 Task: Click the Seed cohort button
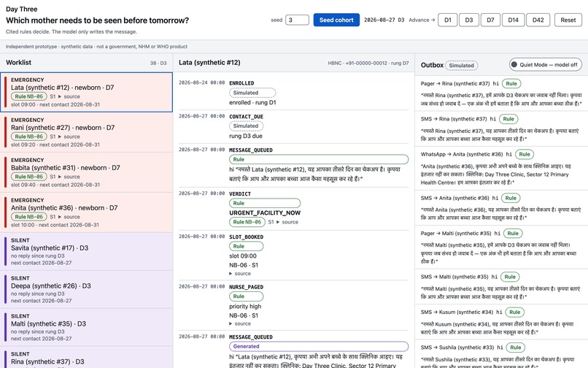click(336, 20)
